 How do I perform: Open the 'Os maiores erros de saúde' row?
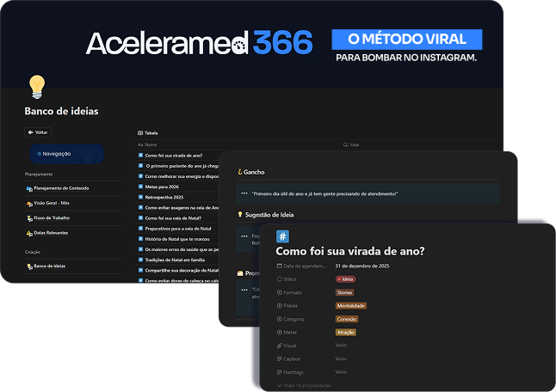(x=182, y=249)
